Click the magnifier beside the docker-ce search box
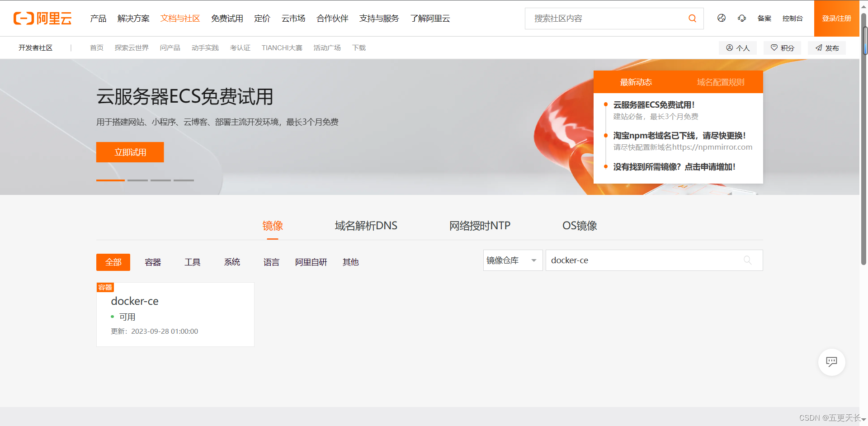The image size is (868, 426). pos(747,260)
